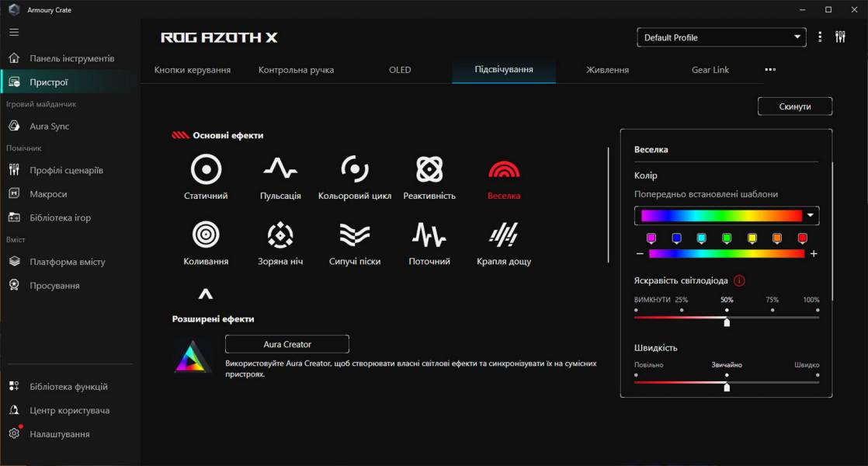The image size is (868, 466).
Task: Expand the hidden tabs via ellipsis
Action: [769, 69]
